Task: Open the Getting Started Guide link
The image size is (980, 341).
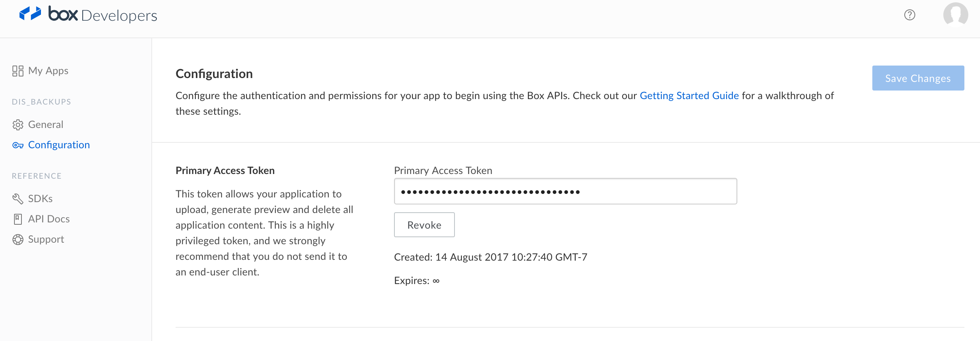Action: point(689,96)
